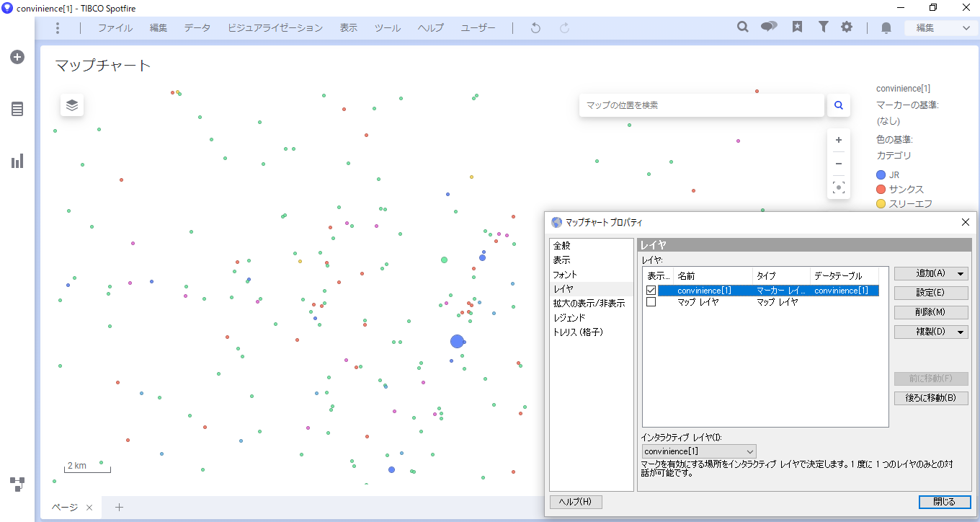Open the 表示 menu in menu bar
This screenshot has width=980, height=522.
click(349, 28)
